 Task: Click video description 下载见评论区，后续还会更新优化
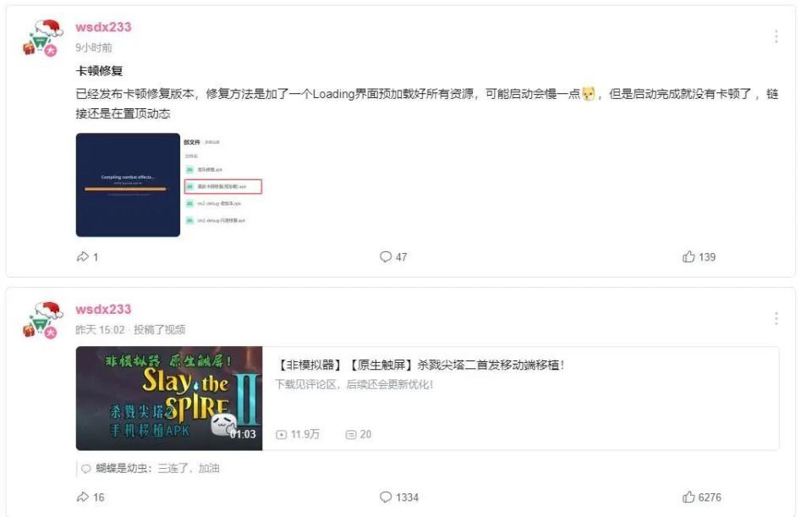[354, 384]
